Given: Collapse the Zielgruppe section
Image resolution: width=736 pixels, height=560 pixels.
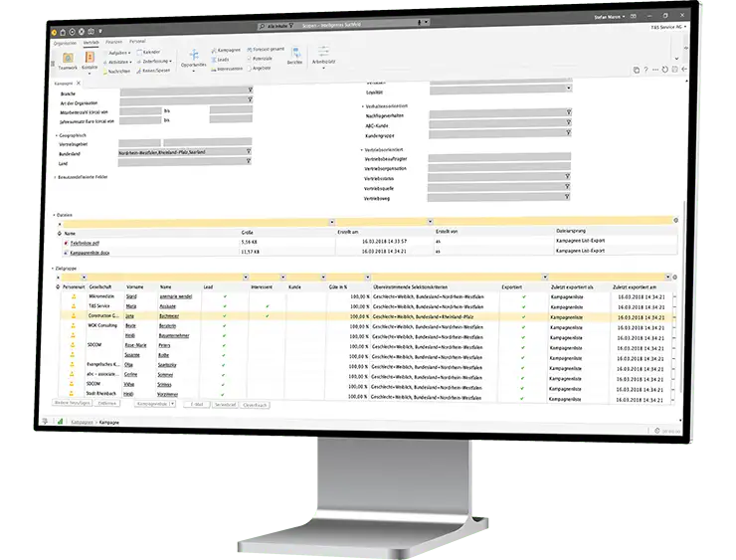Looking at the screenshot, I should coord(53,269).
